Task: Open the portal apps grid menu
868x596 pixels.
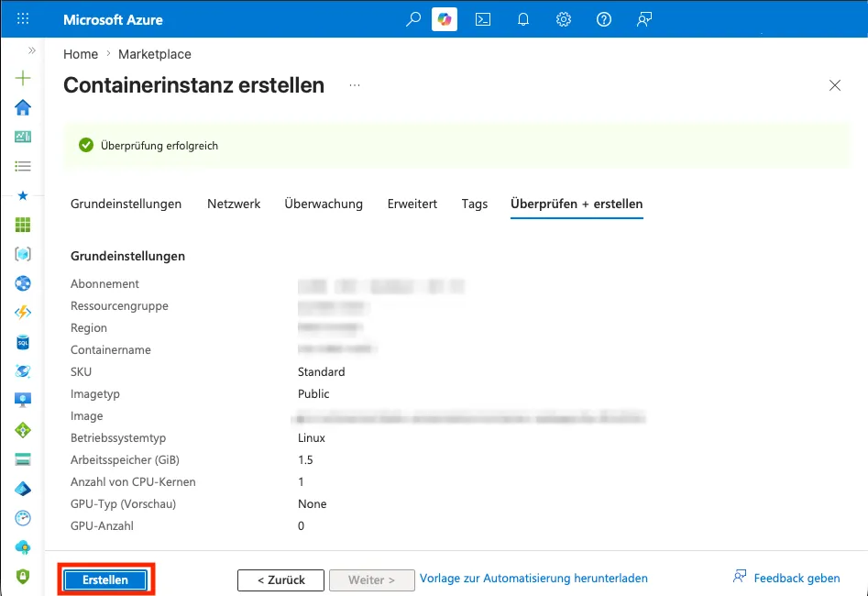Action: [x=23, y=19]
